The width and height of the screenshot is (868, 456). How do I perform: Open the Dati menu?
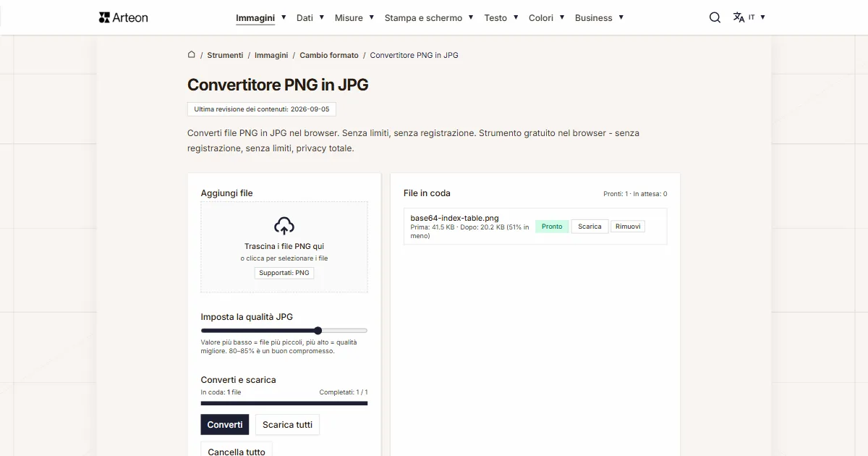305,17
